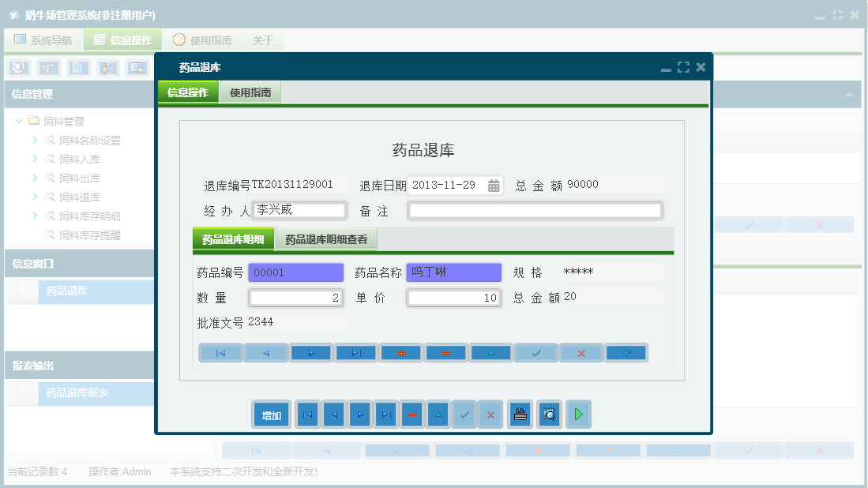The width and height of the screenshot is (868, 488).
Task: Click the red X cancel icon
Action: click(x=581, y=352)
